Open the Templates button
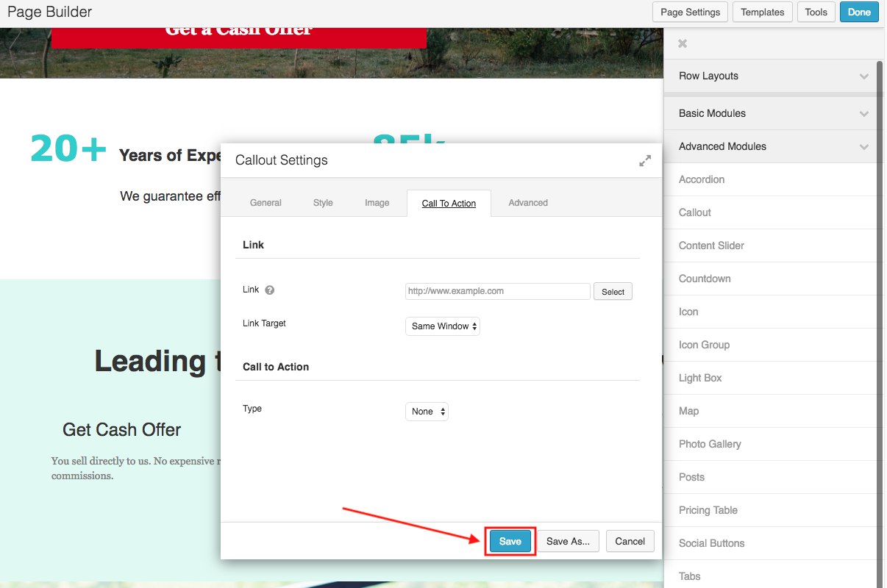Screen dimensions: 887x588 (x=763, y=12)
